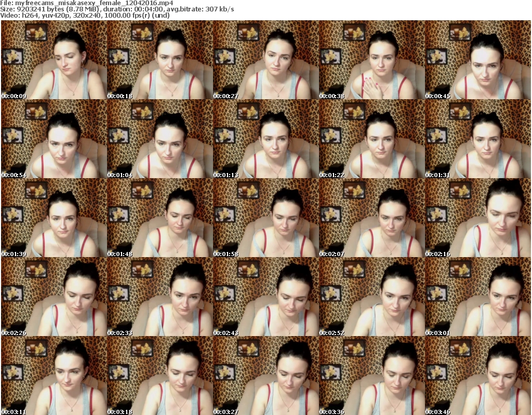Select the thumbnail frame at 00:00:38

[372, 60]
